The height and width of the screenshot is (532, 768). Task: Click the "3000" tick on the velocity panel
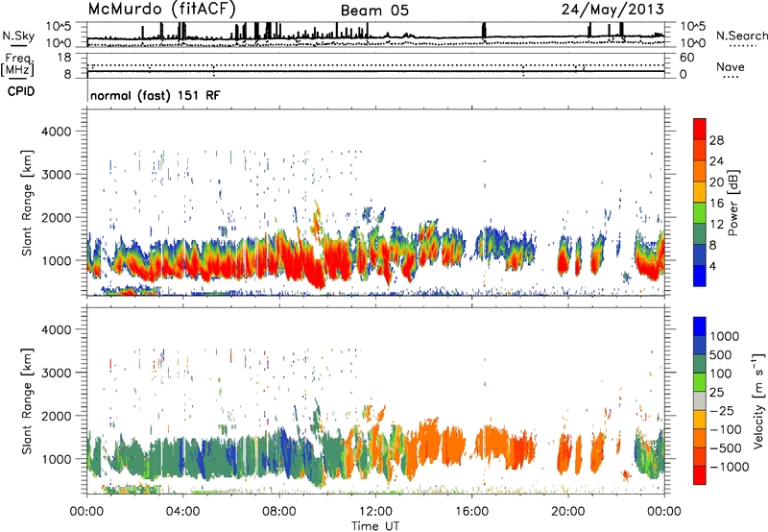pyautogui.click(x=57, y=373)
